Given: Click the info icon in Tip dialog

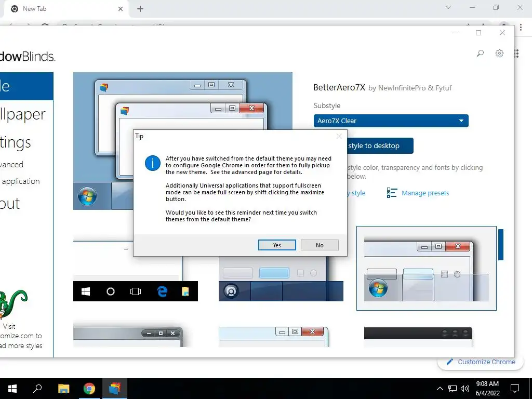Looking at the screenshot, I should (x=153, y=163).
